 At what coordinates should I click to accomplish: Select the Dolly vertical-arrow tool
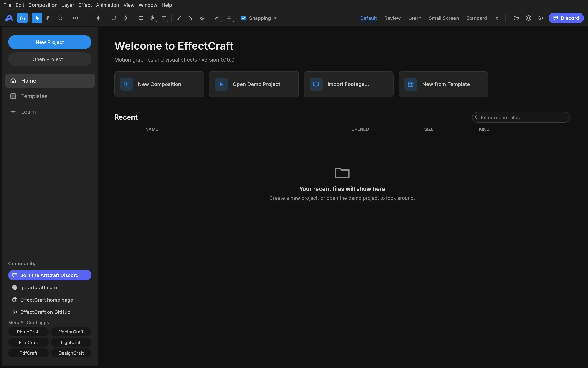(98, 18)
